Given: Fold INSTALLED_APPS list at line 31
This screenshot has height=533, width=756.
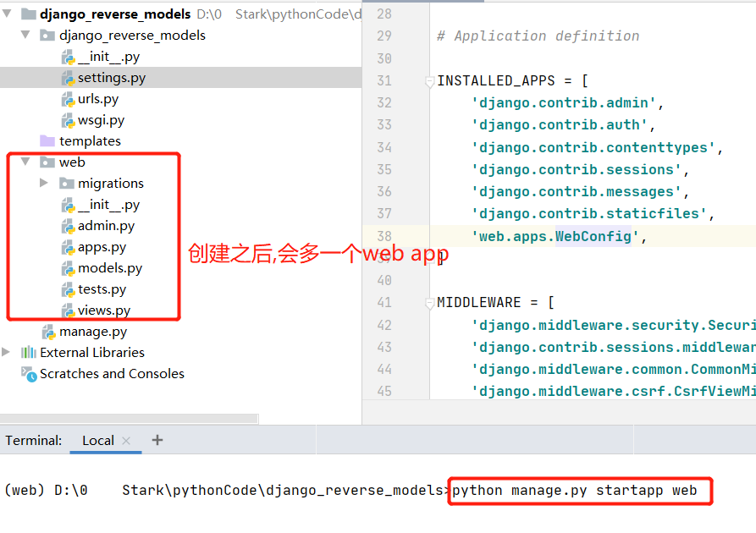Looking at the screenshot, I should click(429, 81).
